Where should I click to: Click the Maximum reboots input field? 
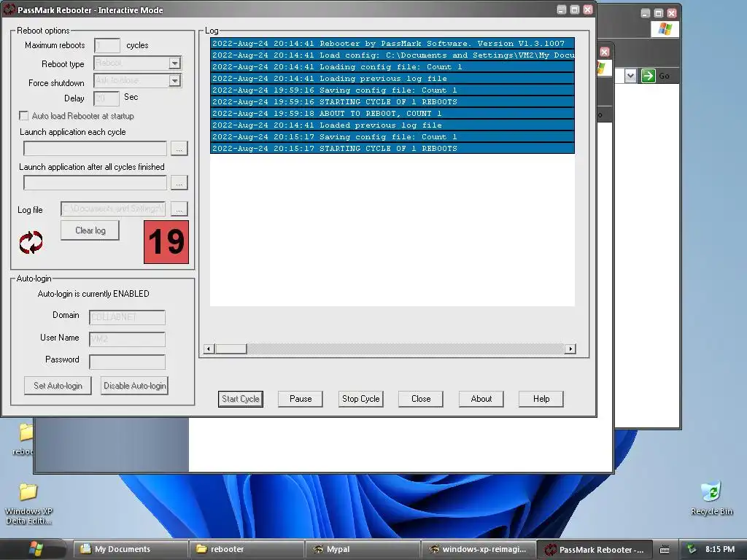[107, 46]
